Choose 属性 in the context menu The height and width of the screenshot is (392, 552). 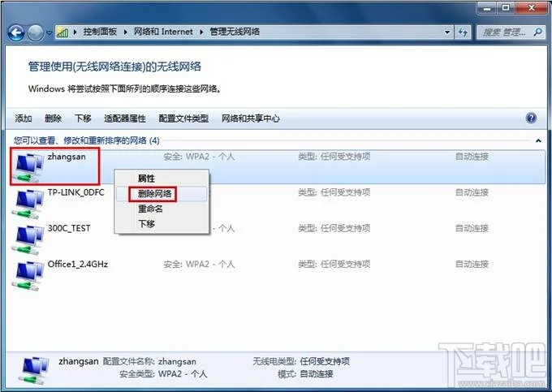[x=162, y=179]
